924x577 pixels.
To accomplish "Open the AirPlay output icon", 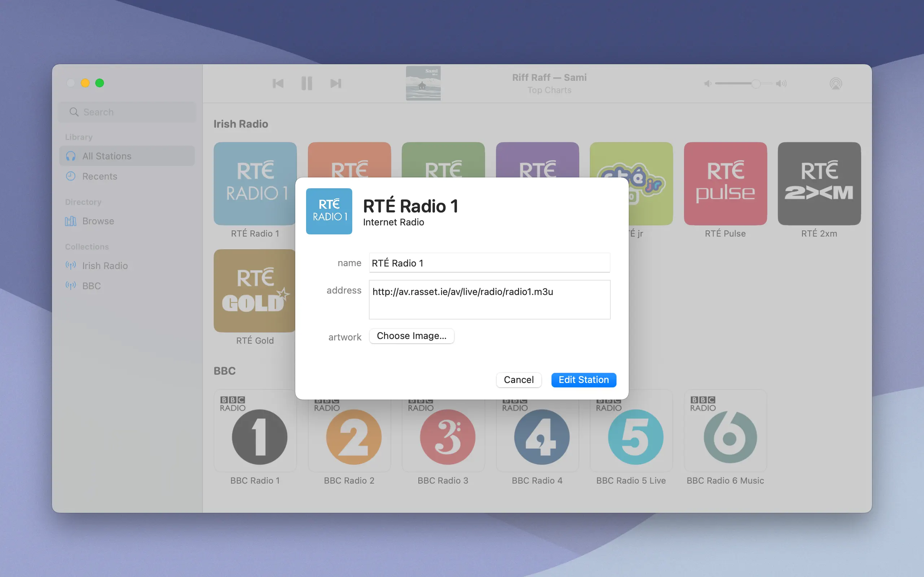I will [x=836, y=83].
